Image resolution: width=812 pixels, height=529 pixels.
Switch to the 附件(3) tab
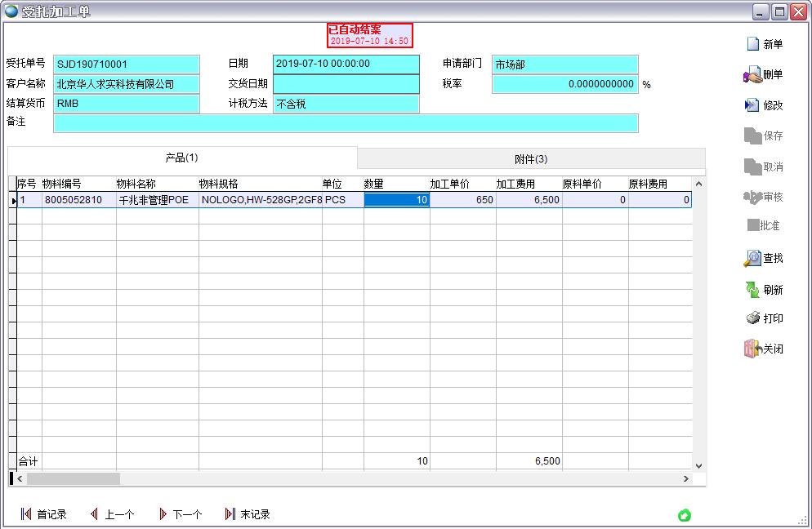(x=531, y=159)
